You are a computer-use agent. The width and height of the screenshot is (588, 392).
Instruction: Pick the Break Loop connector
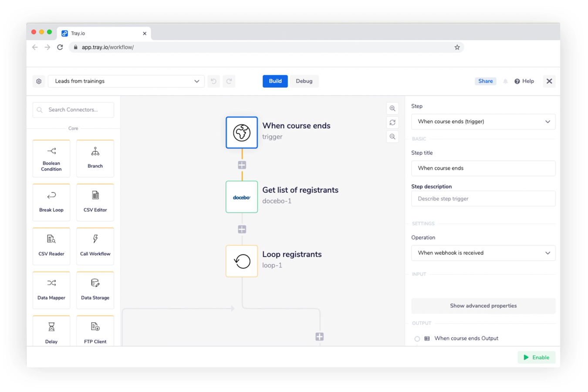click(x=51, y=203)
